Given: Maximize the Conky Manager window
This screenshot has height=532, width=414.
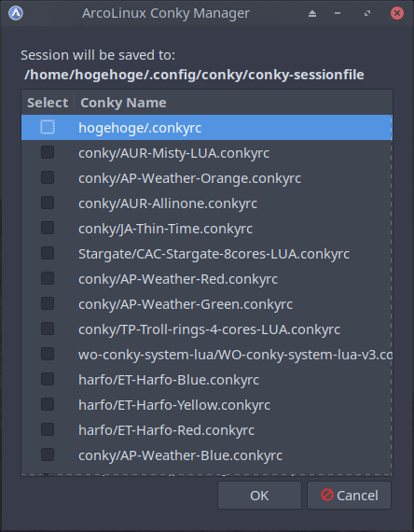Looking at the screenshot, I should point(367,14).
